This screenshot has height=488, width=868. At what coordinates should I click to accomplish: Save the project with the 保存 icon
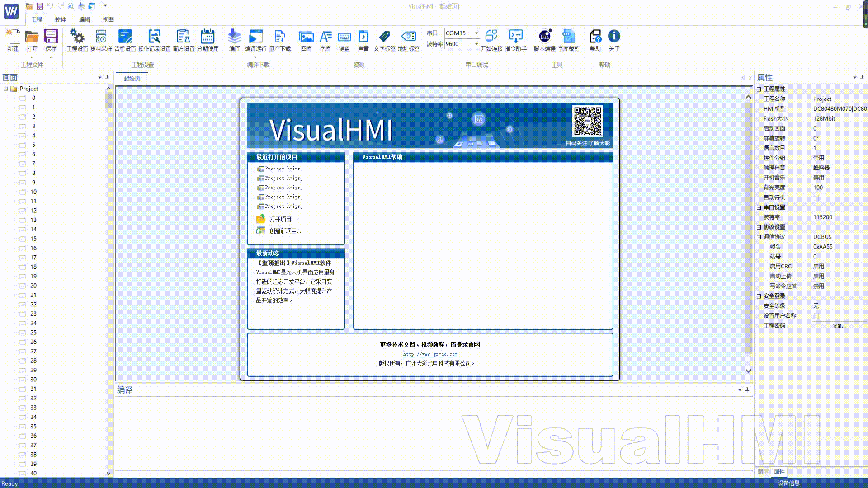tap(51, 40)
